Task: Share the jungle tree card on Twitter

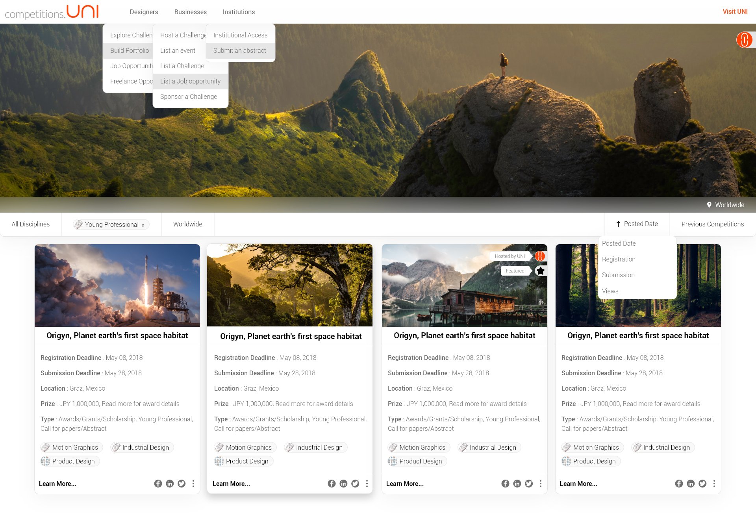Action: tap(355, 484)
